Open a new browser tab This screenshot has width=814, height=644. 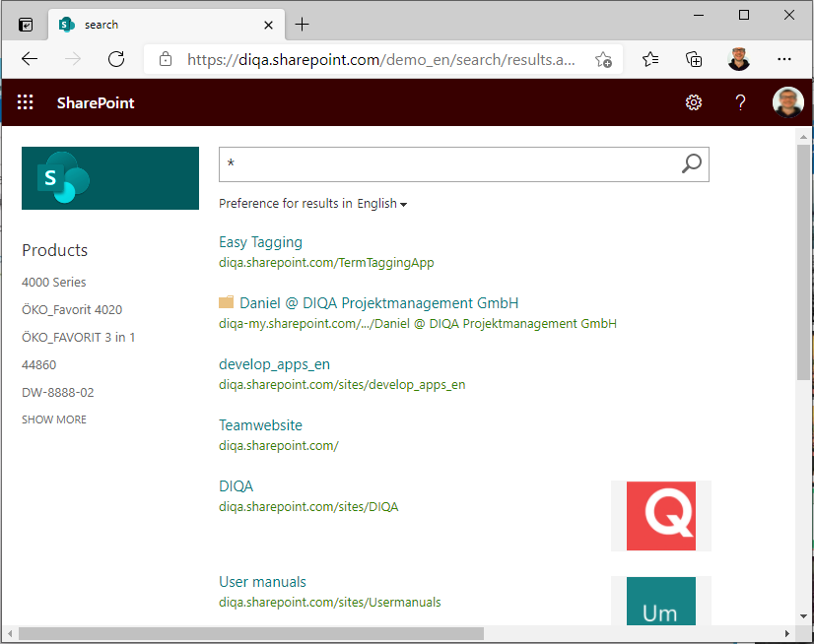coord(302,25)
